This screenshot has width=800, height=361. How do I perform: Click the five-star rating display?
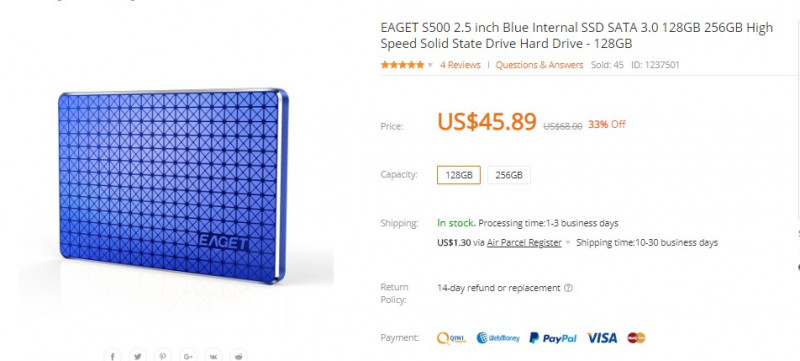tap(402, 65)
